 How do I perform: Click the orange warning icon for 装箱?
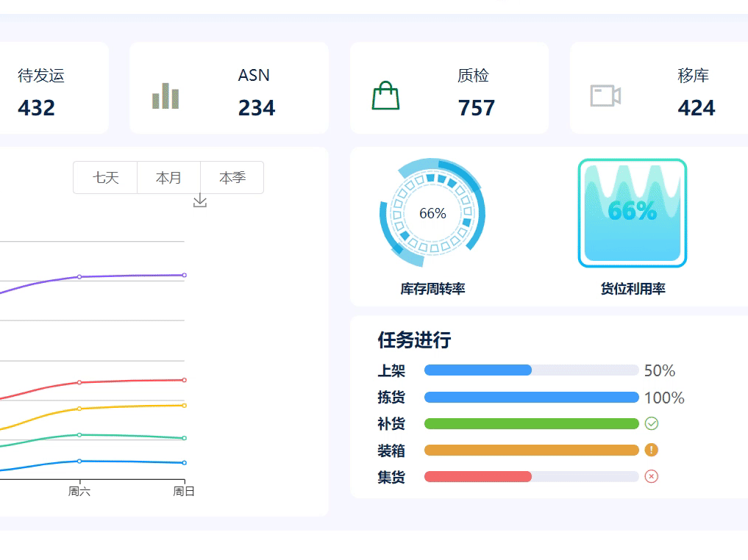coord(652,450)
